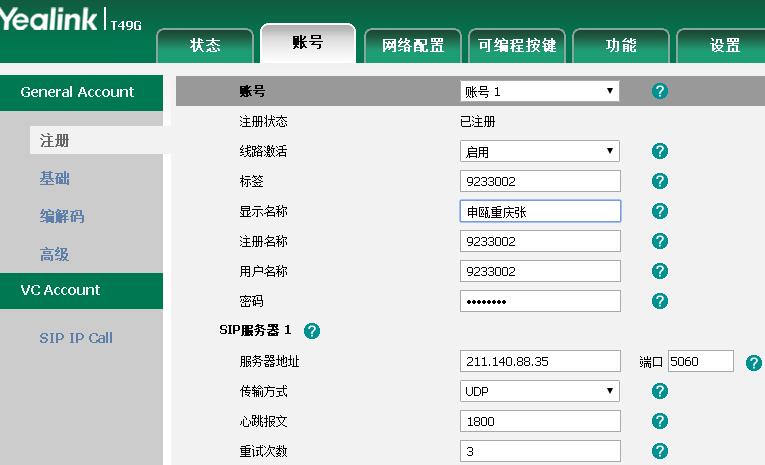Click the 服务器地址 input field
Image resolution: width=765 pixels, height=465 pixels.
click(540, 361)
